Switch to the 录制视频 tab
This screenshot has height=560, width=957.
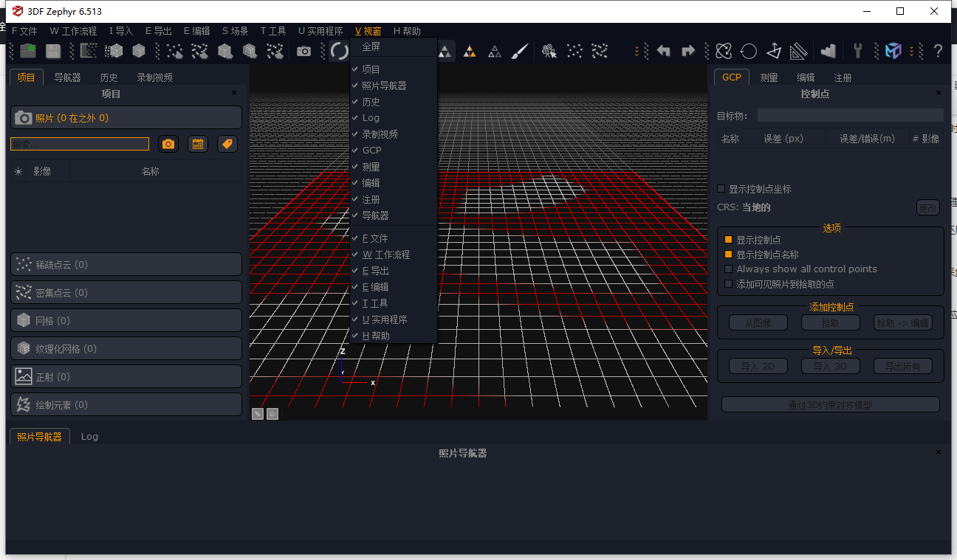tap(154, 77)
